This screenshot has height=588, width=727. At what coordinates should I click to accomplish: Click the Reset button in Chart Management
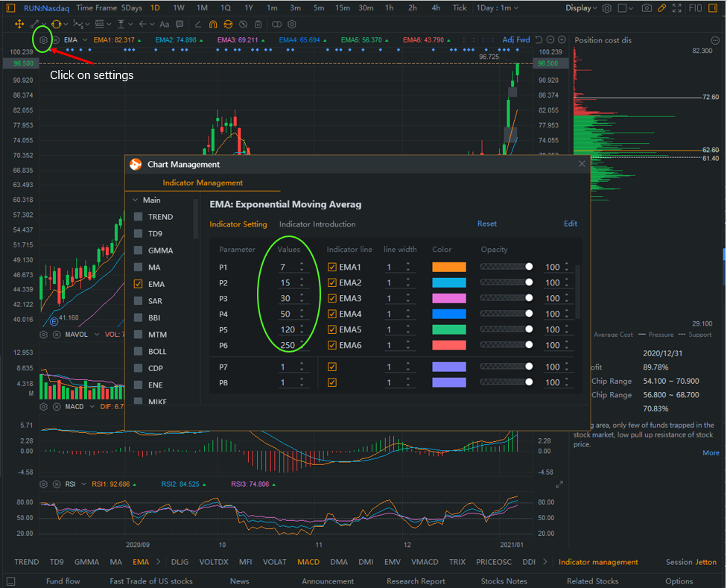[486, 224]
